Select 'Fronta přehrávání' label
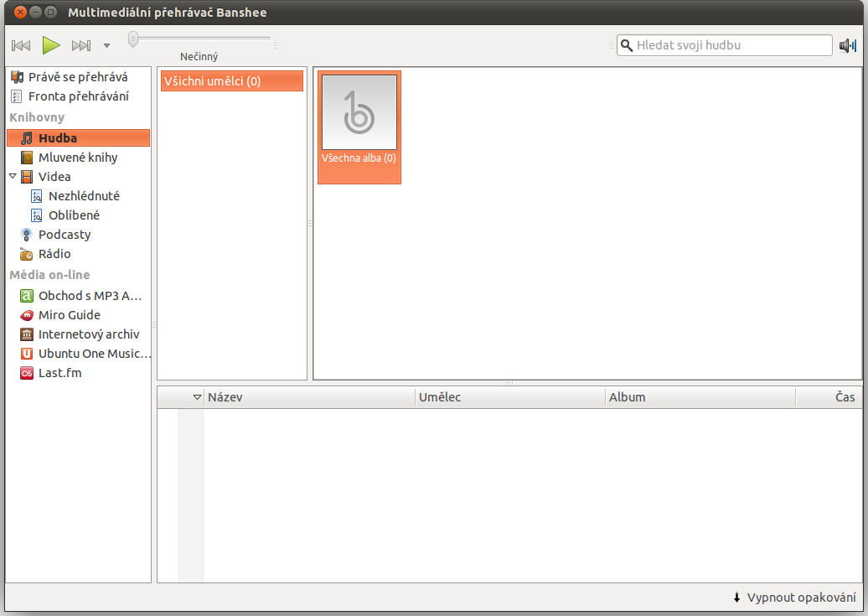Screen dimensions: 868x616 [79, 96]
